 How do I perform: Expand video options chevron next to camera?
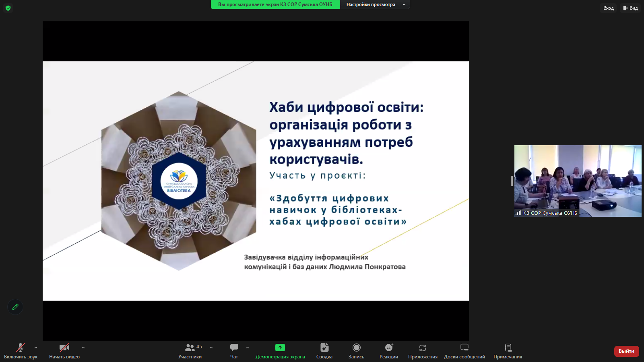[83, 348]
